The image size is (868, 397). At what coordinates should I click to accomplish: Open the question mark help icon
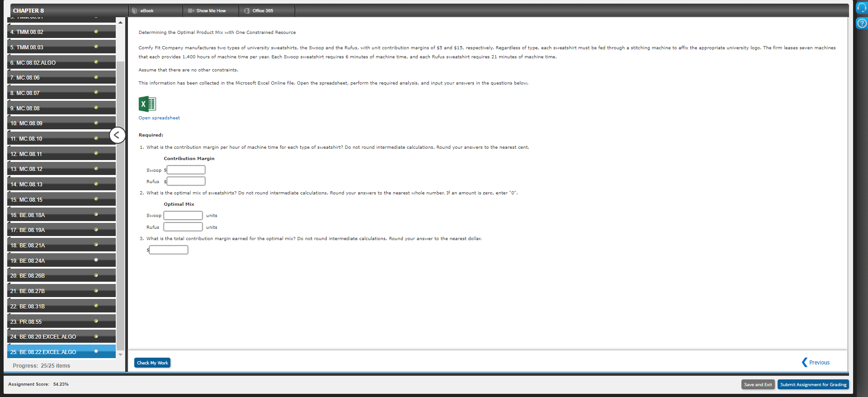(862, 23)
